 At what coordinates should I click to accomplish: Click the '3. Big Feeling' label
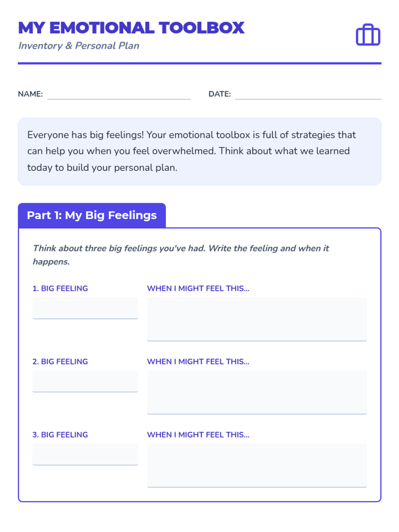(60, 435)
